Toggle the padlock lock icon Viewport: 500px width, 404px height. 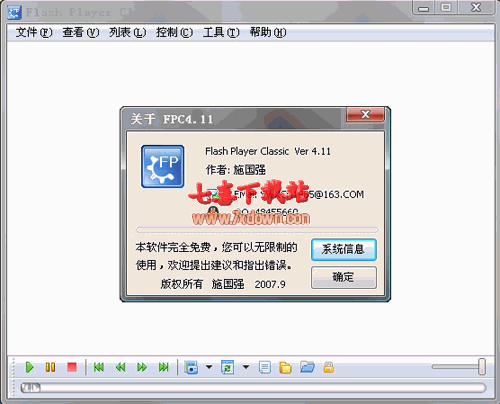(x=329, y=367)
